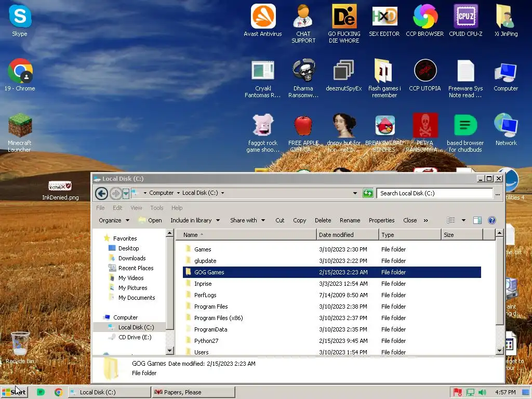Open the Edit menu
Image resolution: width=532 pixels, height=399 pixels.
(117, 208)
